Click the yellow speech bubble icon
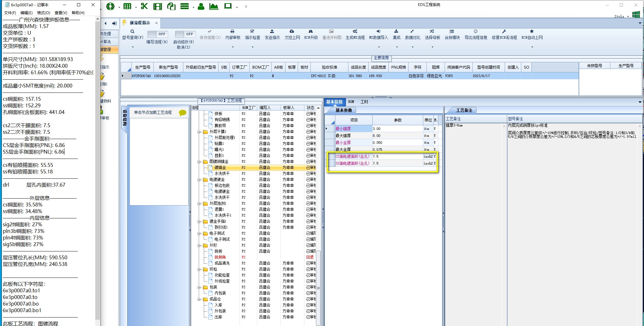The width and height of the screenshot is (644, 326). point(182,113)
